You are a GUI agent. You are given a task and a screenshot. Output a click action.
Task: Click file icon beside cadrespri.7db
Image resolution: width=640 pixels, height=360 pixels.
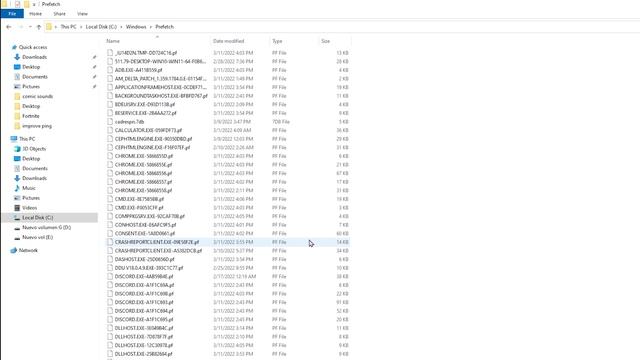110,122
